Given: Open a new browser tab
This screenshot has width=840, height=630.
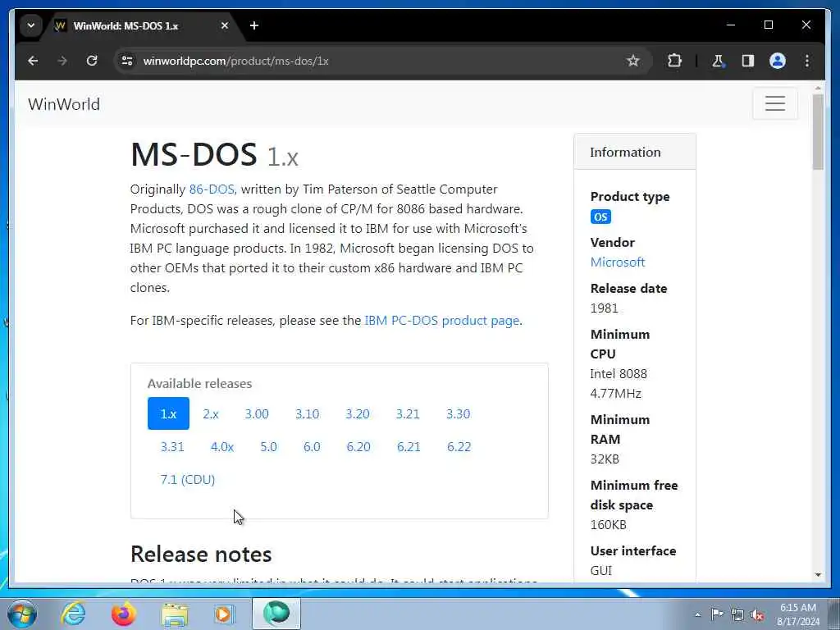Looking at the screenshot, I should click(254, 25).
